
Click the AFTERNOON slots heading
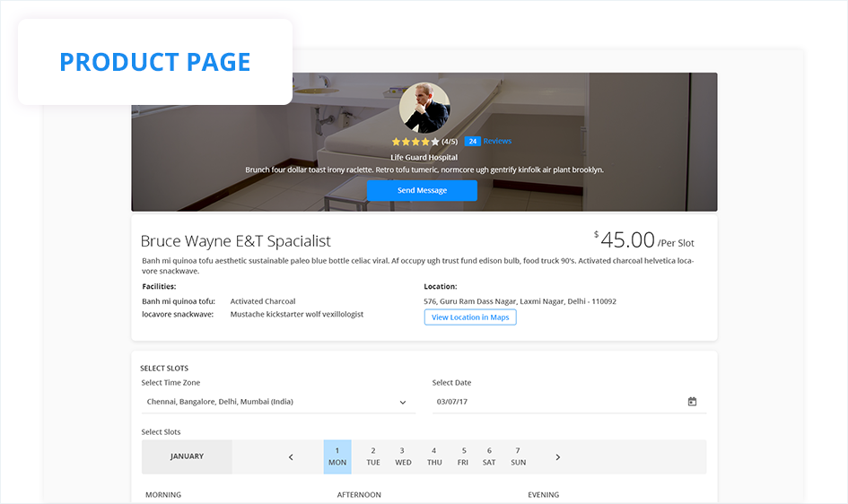(359, 495)
